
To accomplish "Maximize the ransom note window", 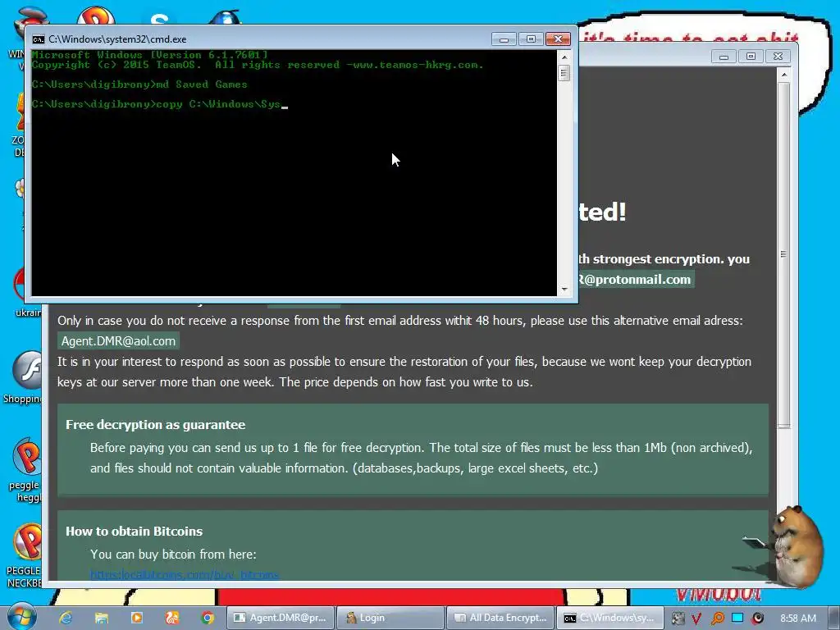I will click(x=751, y=57).
